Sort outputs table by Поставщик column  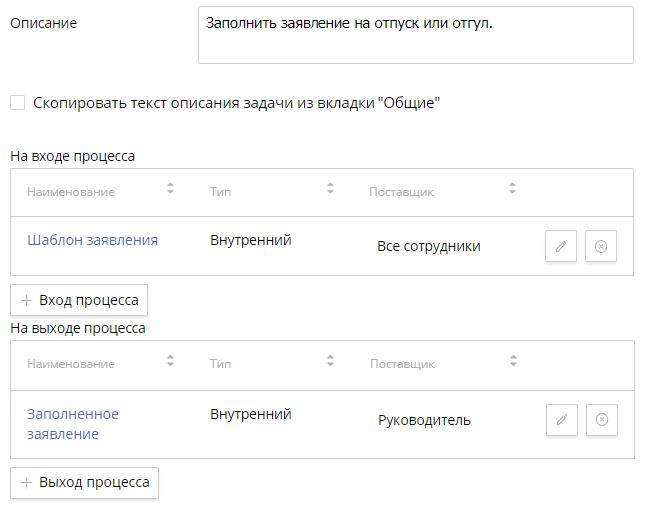pos(512,362)
